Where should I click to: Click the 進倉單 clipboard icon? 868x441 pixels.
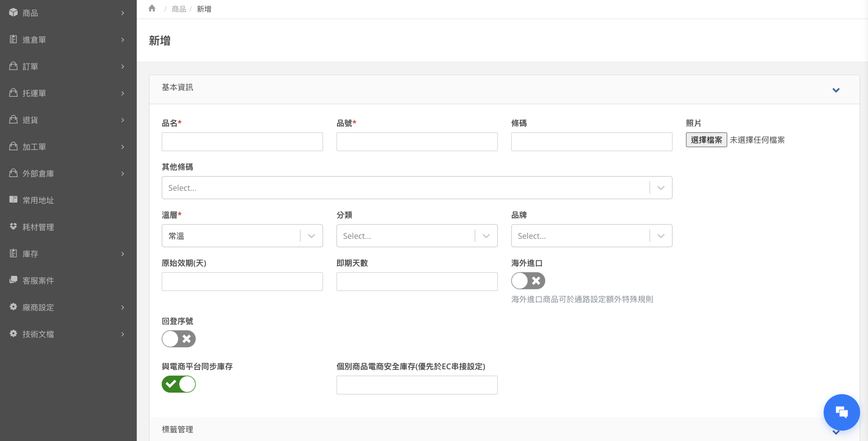(13, 39)
